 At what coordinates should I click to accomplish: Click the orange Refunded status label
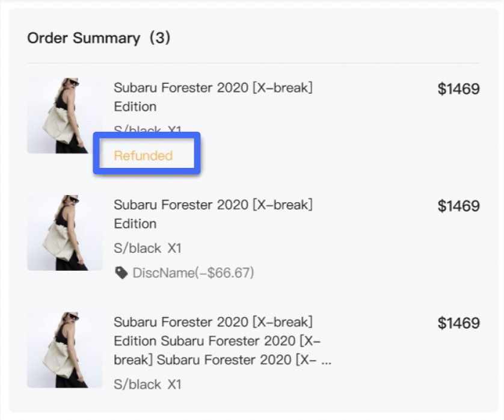tap(143, 156)
